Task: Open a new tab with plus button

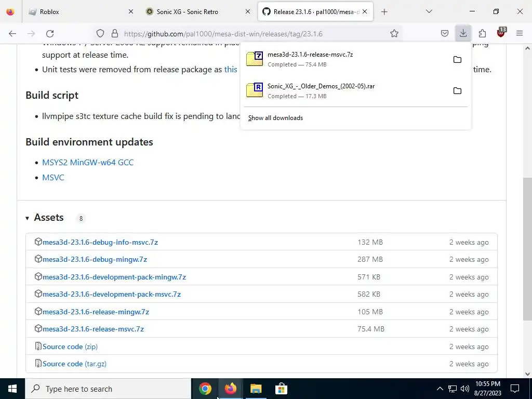Action: (384, 12)
